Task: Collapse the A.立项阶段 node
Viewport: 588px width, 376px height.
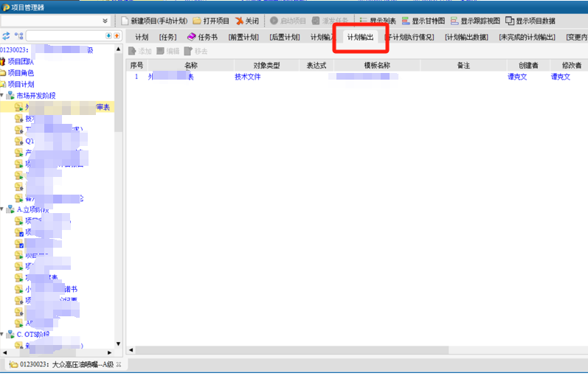Action: [x=2, y=209]
